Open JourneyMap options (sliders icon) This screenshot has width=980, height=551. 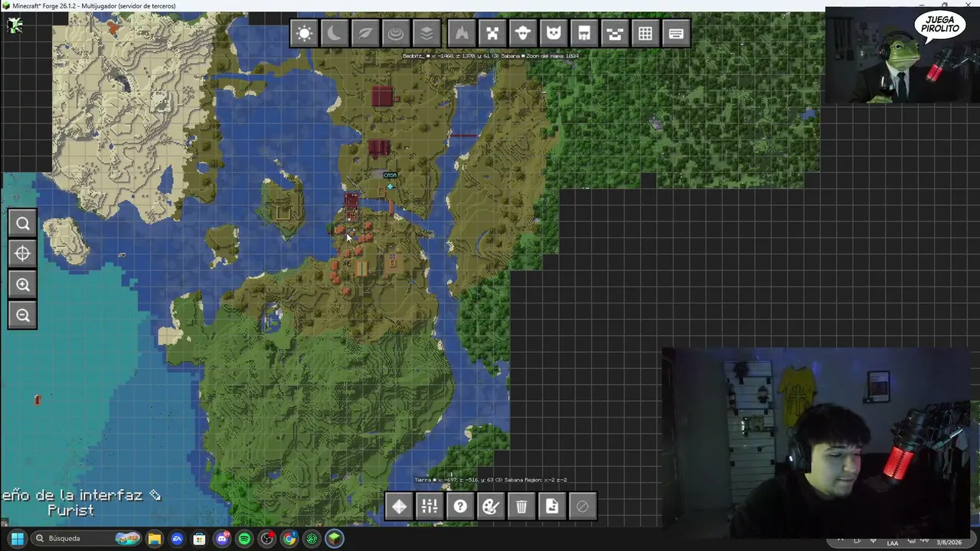point(430,507)
